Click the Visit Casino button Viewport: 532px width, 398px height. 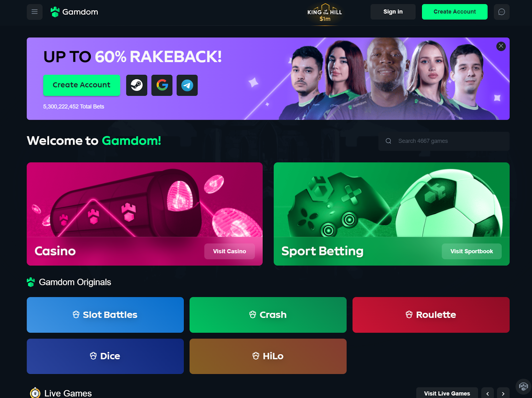229,251
